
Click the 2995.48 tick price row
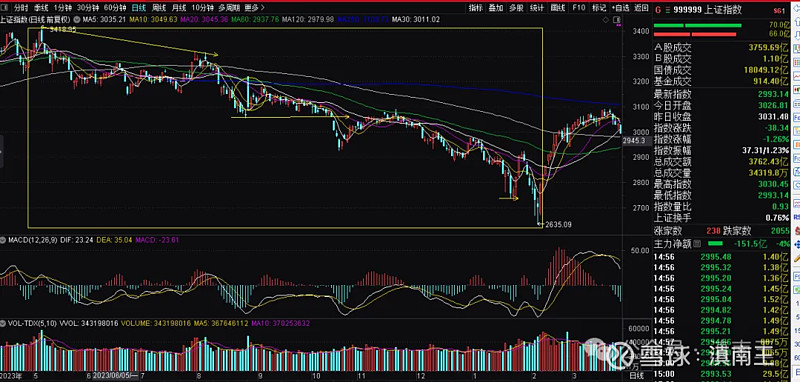coord(721,257)
